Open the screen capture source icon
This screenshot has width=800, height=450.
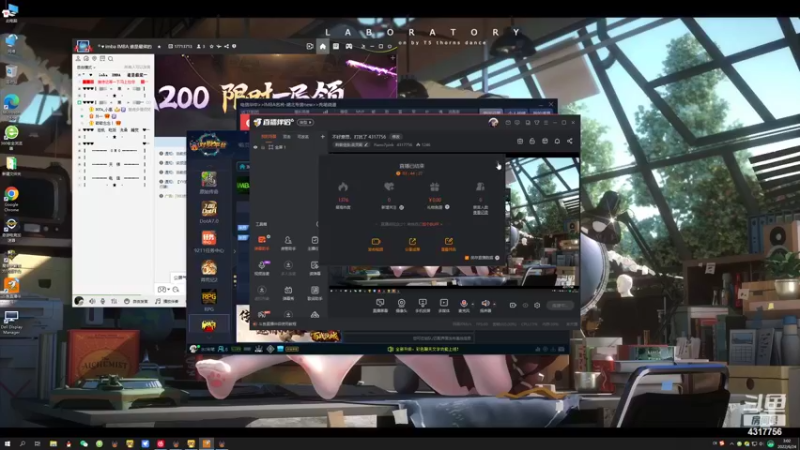[x=380, y=303]
